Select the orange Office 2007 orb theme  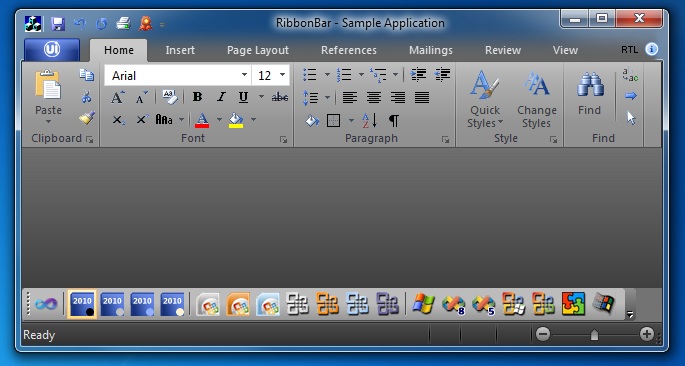point(238,304)
